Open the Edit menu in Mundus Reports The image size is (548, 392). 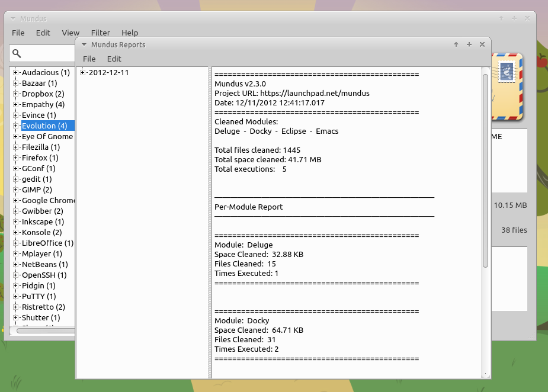point(114,59)
